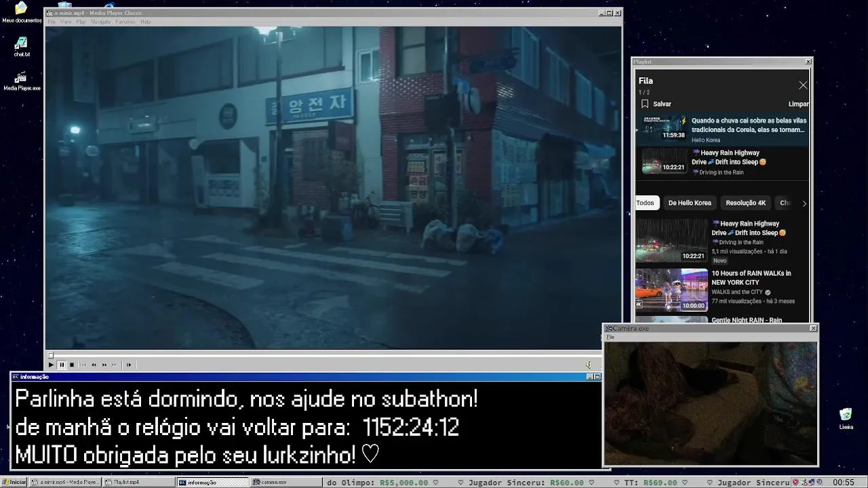Close the Fila queue panel with X
Viewport: 868px width, 488px height.
pos(803,85)
